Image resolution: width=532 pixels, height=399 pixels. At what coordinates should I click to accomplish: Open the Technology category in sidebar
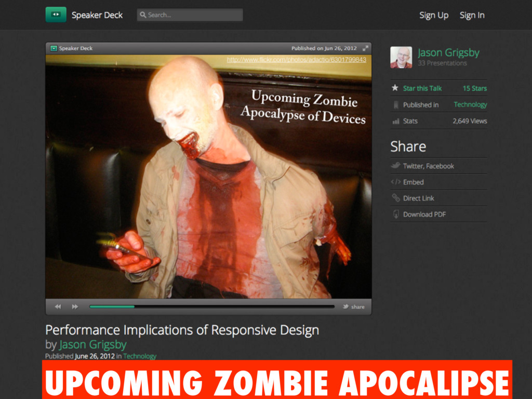click(470, 104)
